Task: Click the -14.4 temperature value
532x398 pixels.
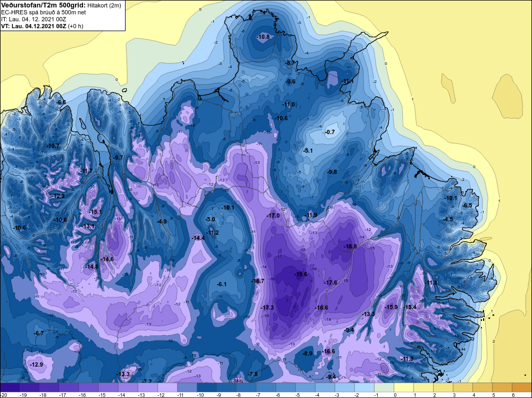Action: click(x=198, y=238)
